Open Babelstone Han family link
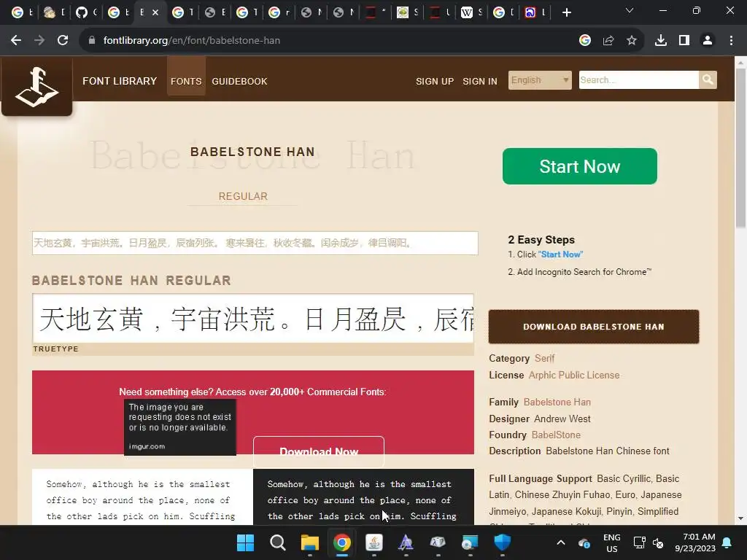This screenshot has height=560, width=747. tap(557, 402)
